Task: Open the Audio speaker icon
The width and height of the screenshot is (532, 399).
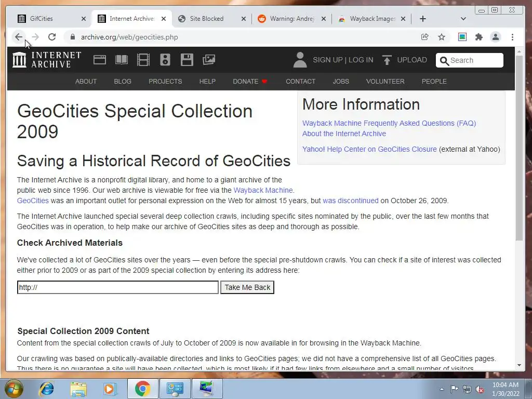Action: (x=165, y=60)
